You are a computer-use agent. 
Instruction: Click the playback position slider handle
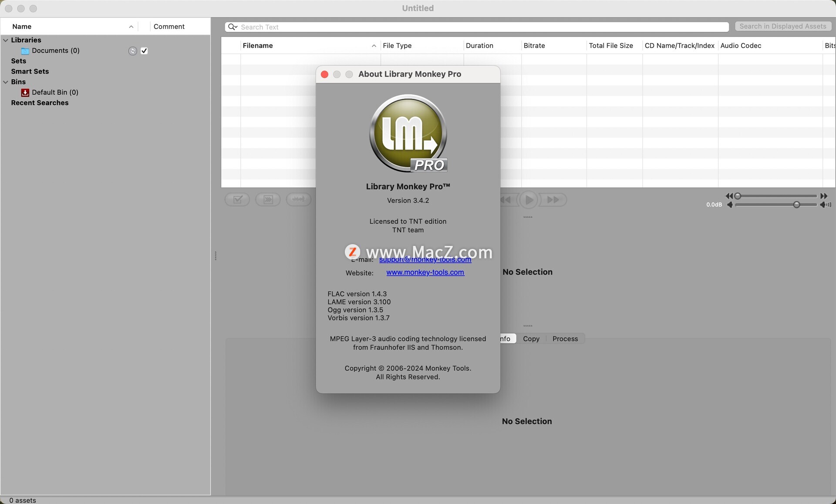(x=738, y=196)
